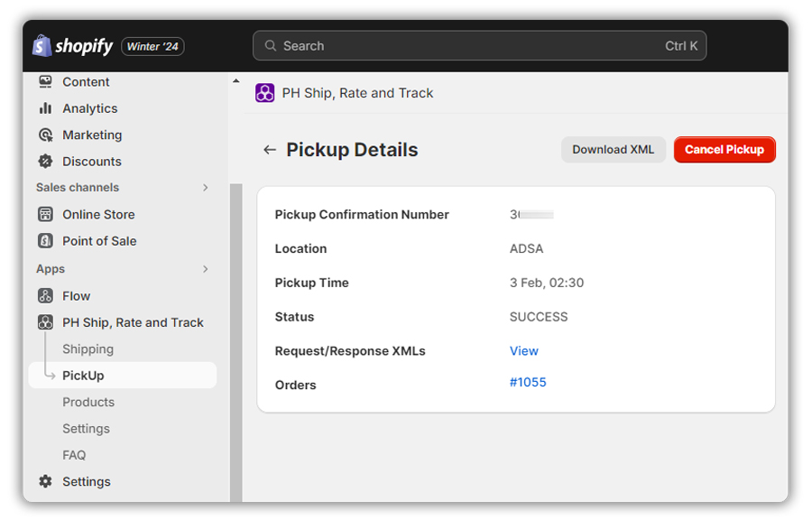Click the Pickup Confirmation Number label

pyautogui.click(x=362, y=214)
